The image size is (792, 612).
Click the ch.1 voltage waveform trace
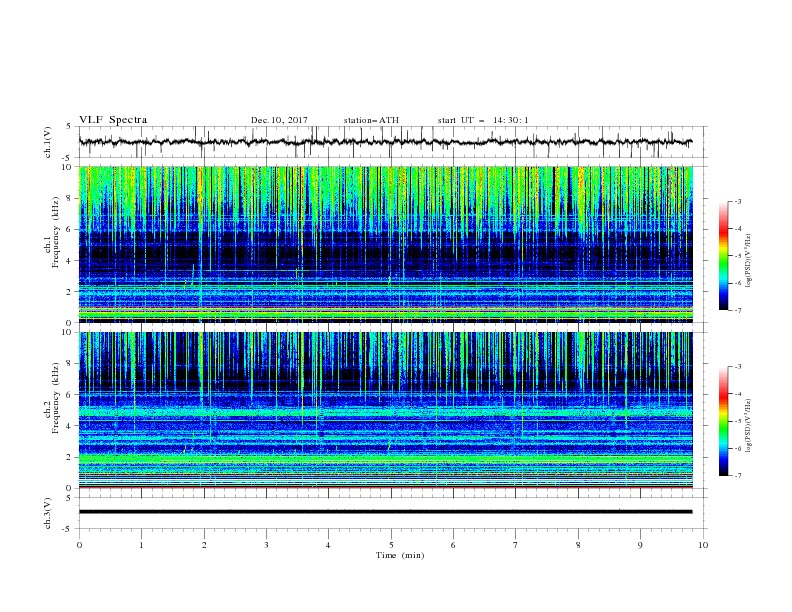[x=385, y=142]
